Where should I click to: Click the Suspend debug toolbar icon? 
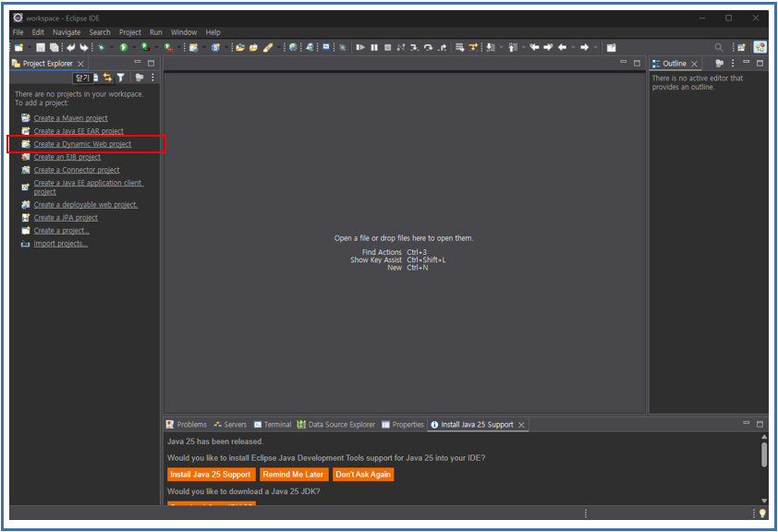[x=372, y=47]
